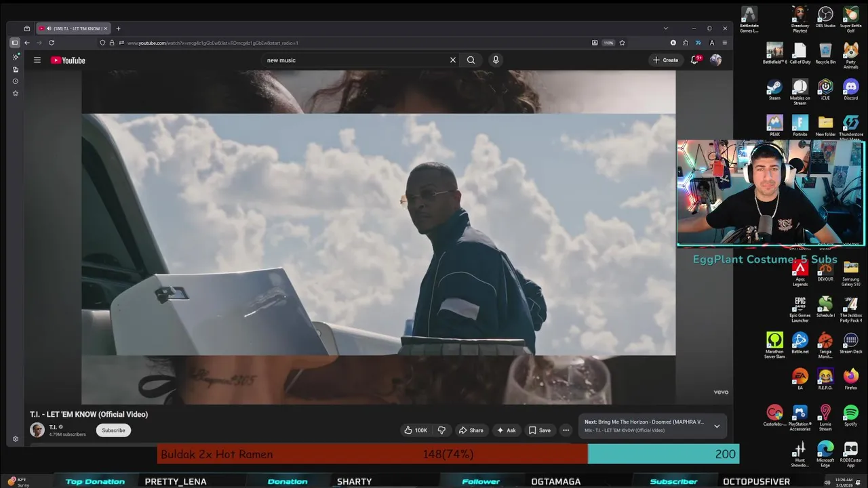
Task: Subscribe to the T.I. channel
Action: (113, 430)
